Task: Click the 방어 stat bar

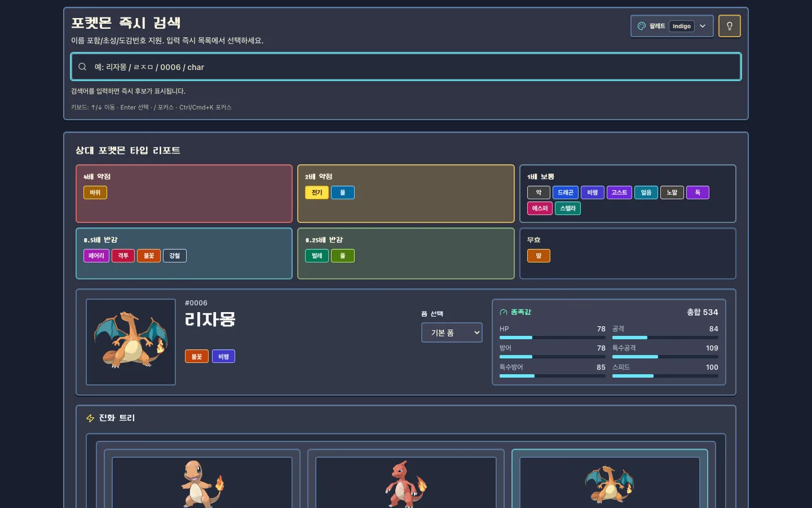Action: click(553, 357)
